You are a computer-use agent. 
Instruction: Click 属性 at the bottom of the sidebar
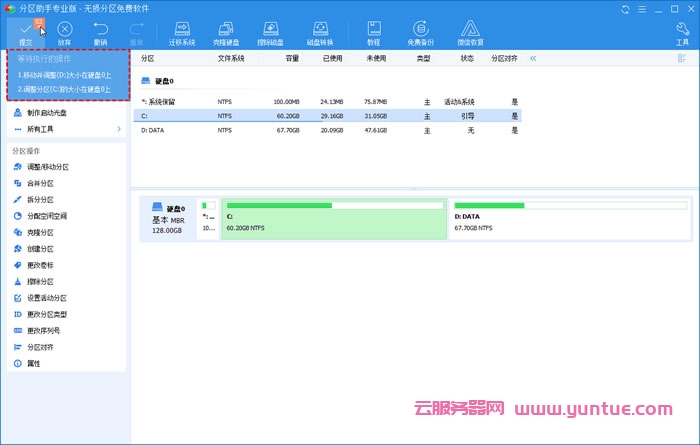(x=33, y=363)
